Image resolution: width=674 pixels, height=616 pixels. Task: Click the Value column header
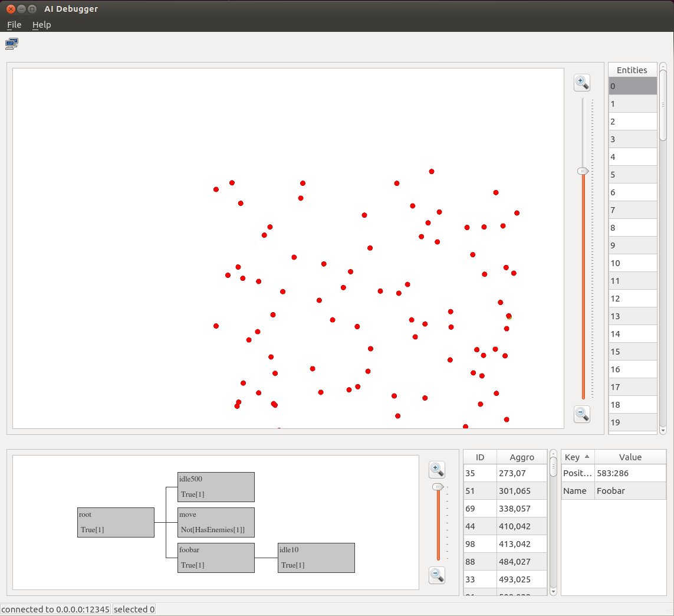630,457
